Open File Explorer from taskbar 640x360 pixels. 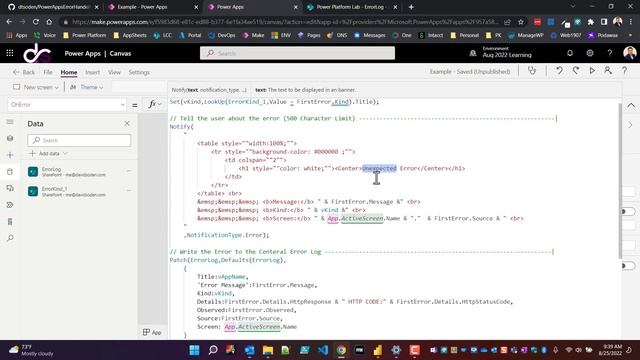(268, 350)
